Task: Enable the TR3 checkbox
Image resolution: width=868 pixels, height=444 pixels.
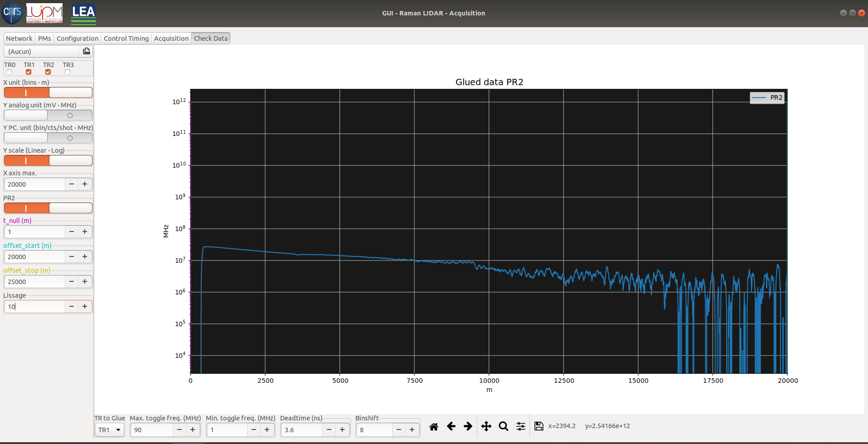Action: 68,72
